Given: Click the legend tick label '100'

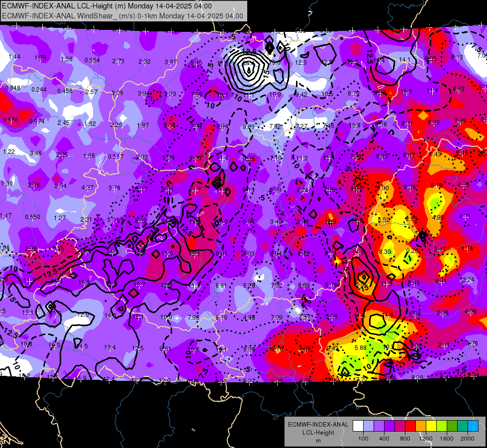Looking at the screenshot, I should coord(363,439).
